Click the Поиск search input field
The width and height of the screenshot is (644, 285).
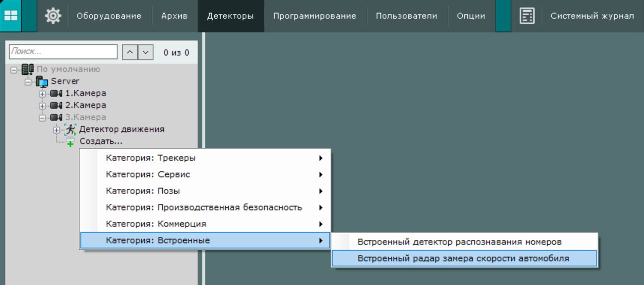(63, 51)
